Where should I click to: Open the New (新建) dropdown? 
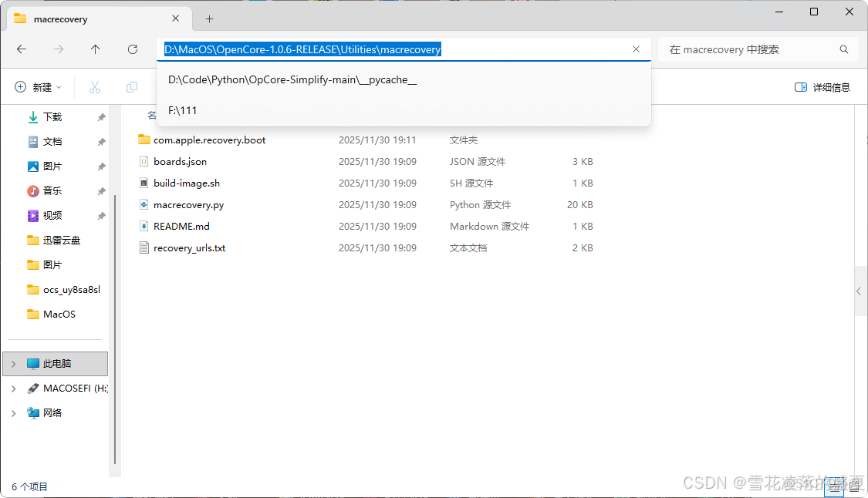pyautogui.click(x=38, y=87)
